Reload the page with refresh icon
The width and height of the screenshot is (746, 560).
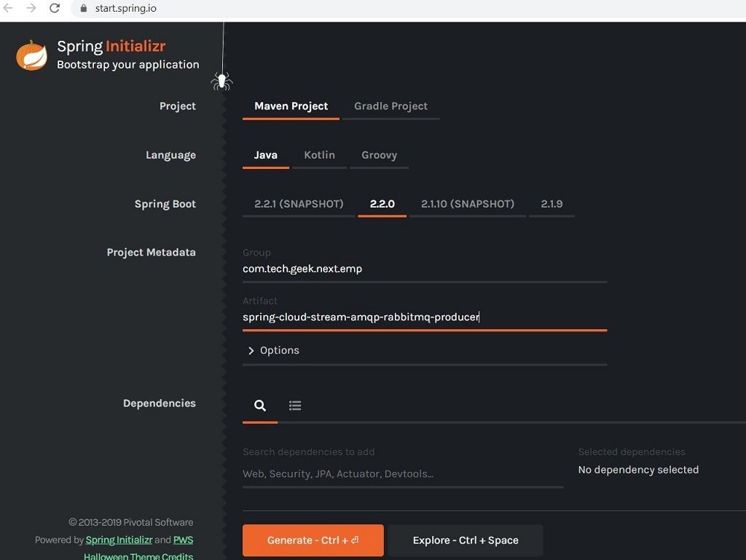[x=55, y=8]
